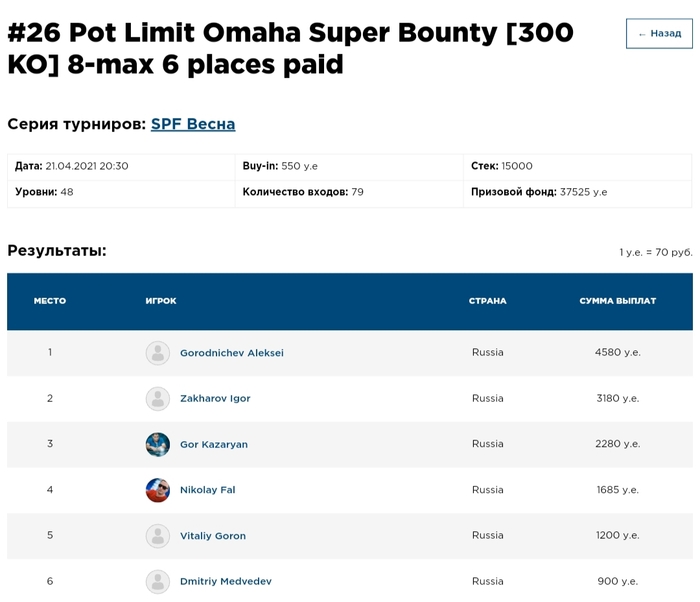
Task: Open Zakharov Igor player profile
Action: pyautogui.click(x=215, y=399)
